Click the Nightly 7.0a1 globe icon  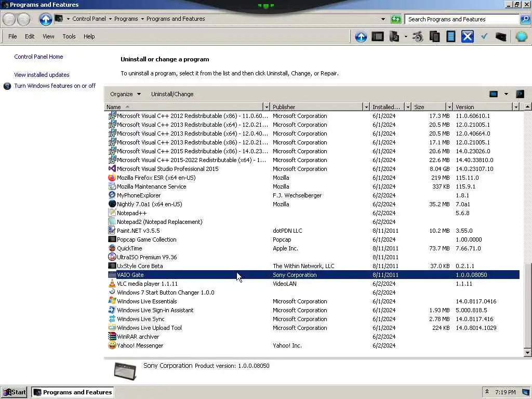coord(112,204)
